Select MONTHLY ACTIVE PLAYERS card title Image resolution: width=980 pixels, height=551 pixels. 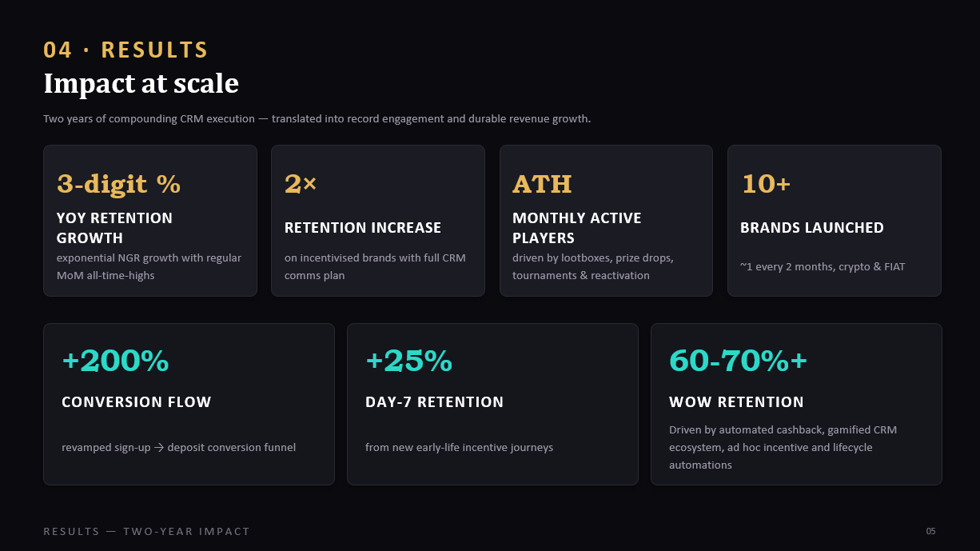(x=577, y=228)
